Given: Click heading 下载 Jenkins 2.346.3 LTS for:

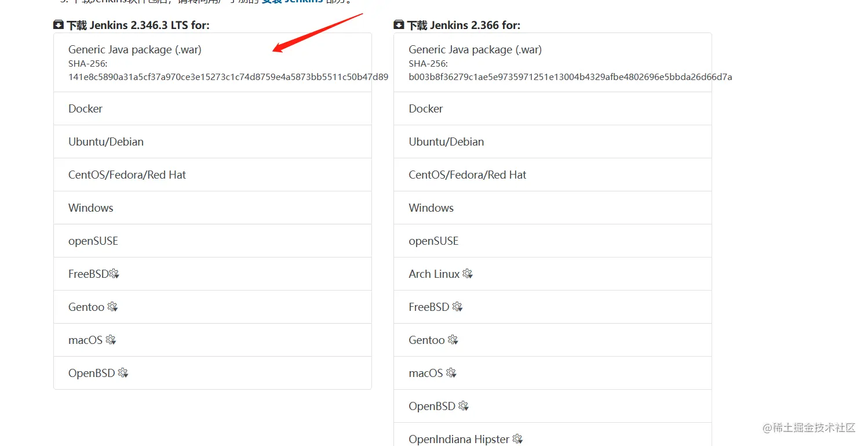Looking at the screenshot, I should [138, 25].
